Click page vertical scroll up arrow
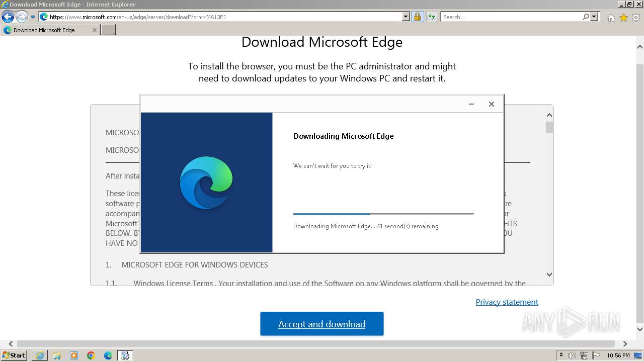The height and width of the screenshot is (362, 644). [639, 47]
